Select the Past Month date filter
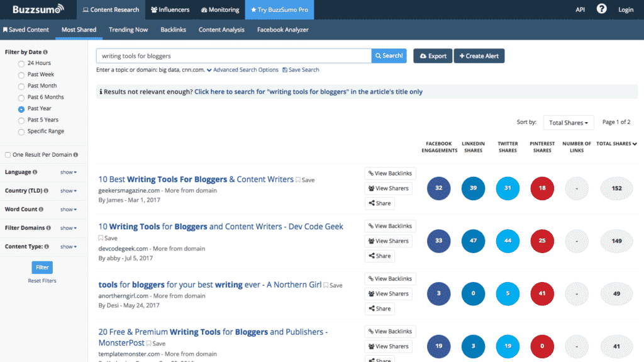The width and height of the screenshot is (644, 362). [x=21, y=86]
